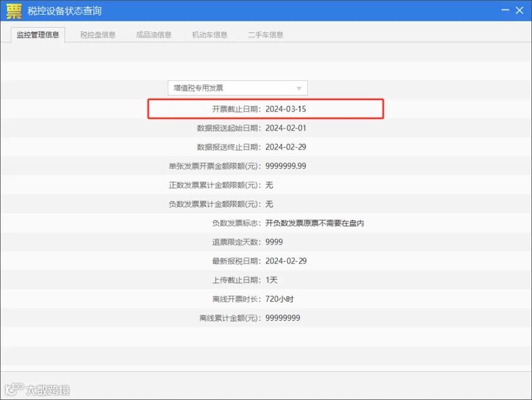Image resolution: width=532 pixels, height=400 pixels.
Task: Click the 税控设备状态查询 window title text
Action: click(x=64, y=11)
